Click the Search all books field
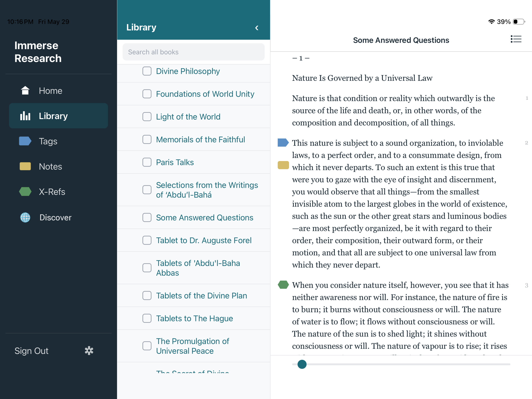 tap(193, 52)
